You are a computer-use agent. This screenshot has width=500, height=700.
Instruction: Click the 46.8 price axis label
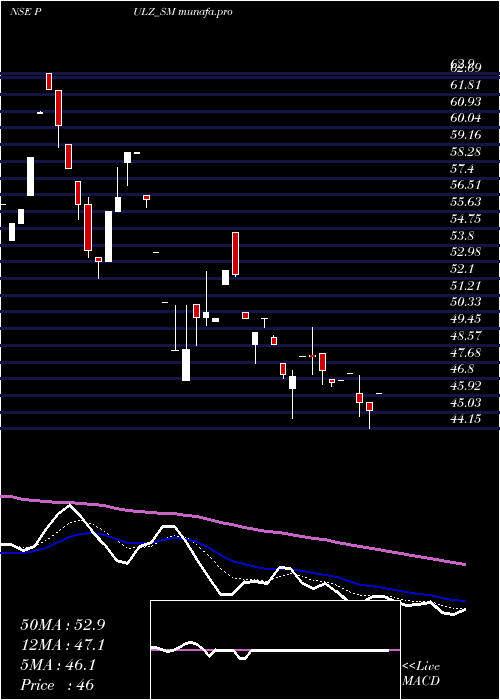(x=462, y=370)
